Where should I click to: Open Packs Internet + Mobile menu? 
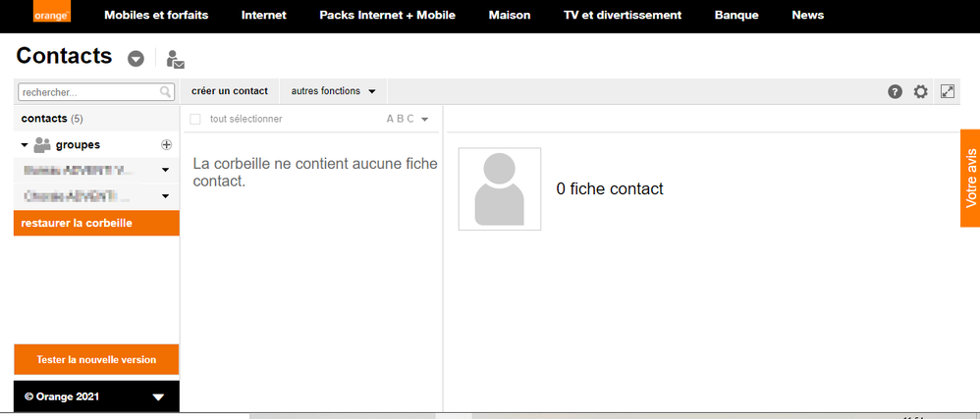[388, 15]
